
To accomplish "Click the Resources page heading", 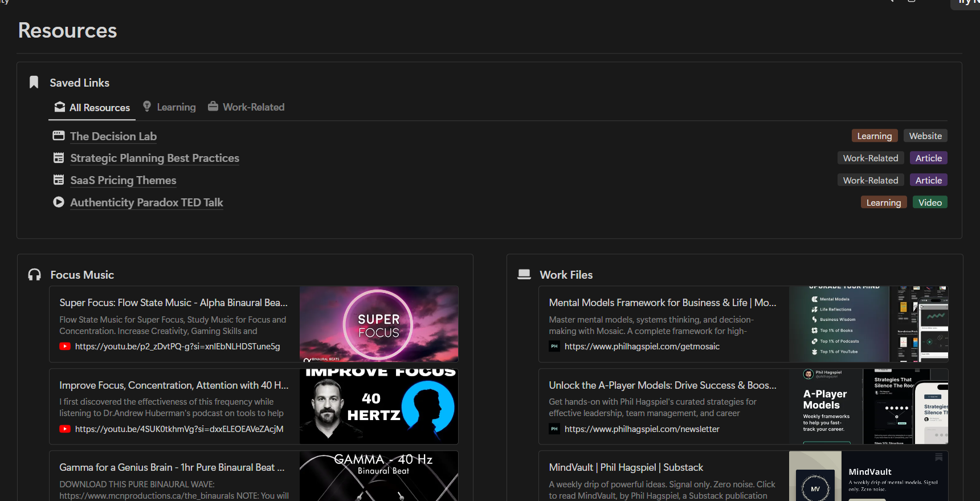I will point(67,30).
